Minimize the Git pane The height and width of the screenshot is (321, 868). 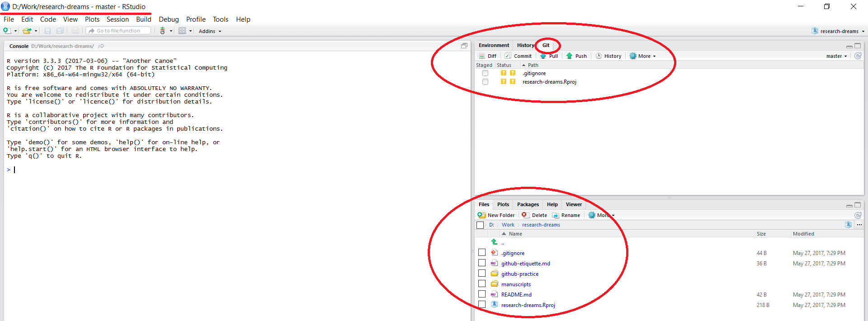point(849,46)
